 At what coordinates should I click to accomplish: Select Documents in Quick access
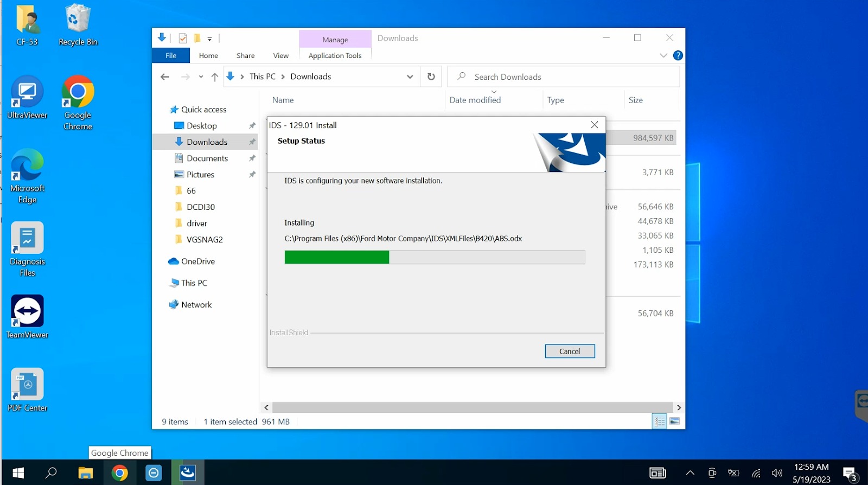click(x=207, y=158)
